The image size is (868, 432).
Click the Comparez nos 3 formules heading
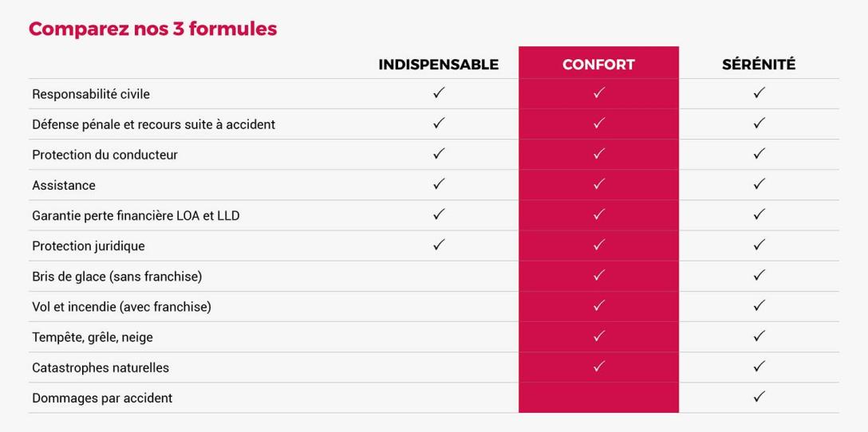152,29
